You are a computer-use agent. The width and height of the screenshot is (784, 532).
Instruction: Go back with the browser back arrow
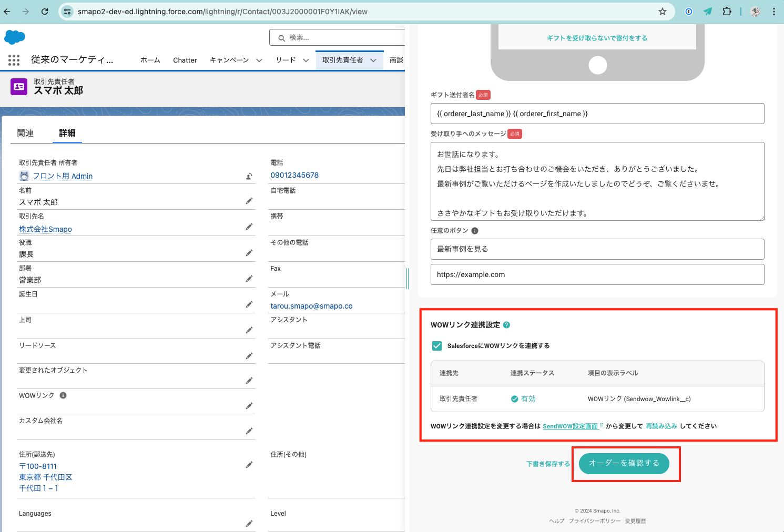pyautogui.click(x=7, y=12)
